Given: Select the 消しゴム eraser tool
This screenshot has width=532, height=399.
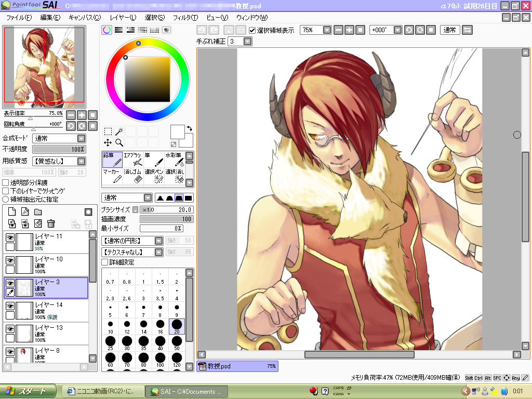Looking at the screenshot, I should click(x=132, y=176).
